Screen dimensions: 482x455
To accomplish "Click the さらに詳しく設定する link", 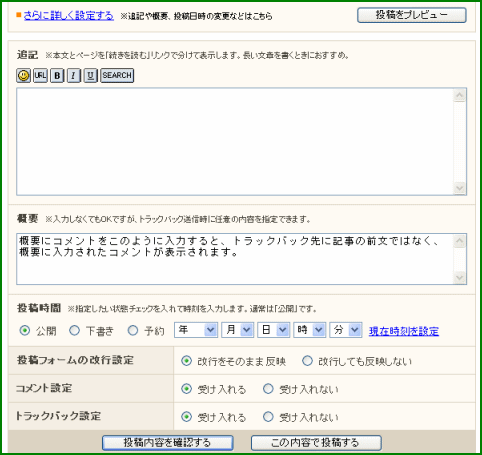I will point(69,16).
